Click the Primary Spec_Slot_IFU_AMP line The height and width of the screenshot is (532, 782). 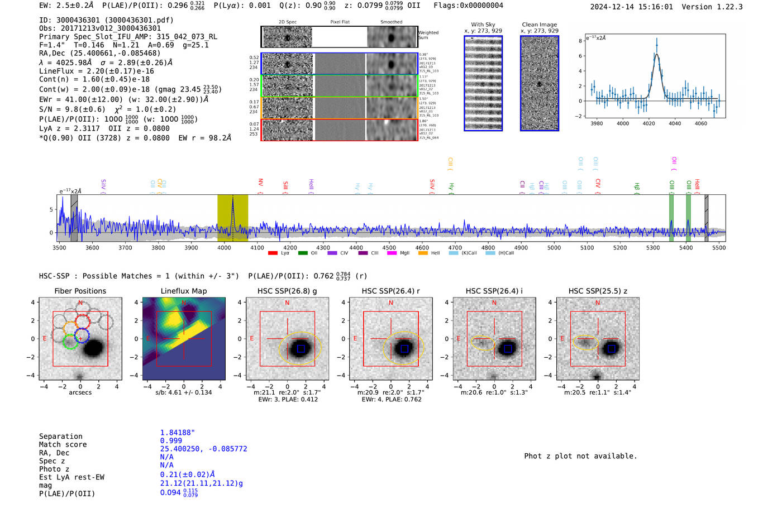128,37
